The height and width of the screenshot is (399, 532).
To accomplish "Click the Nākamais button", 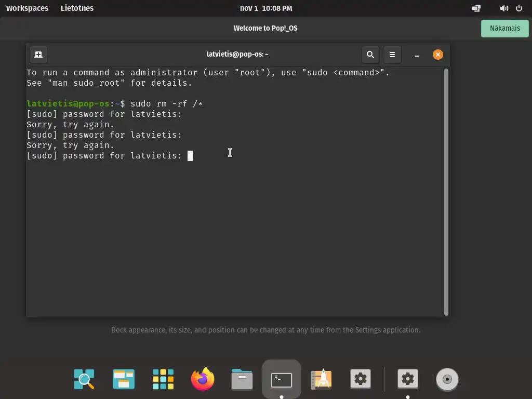I will tap(505, 28).
